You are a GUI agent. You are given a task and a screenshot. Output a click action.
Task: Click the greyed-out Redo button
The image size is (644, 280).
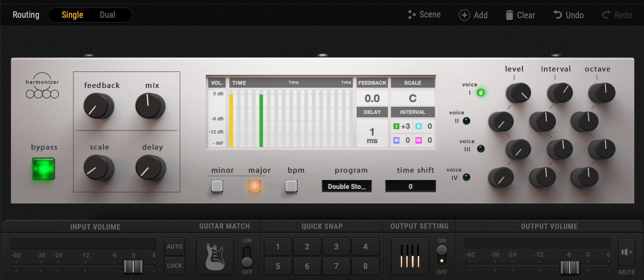coord(617,15)
